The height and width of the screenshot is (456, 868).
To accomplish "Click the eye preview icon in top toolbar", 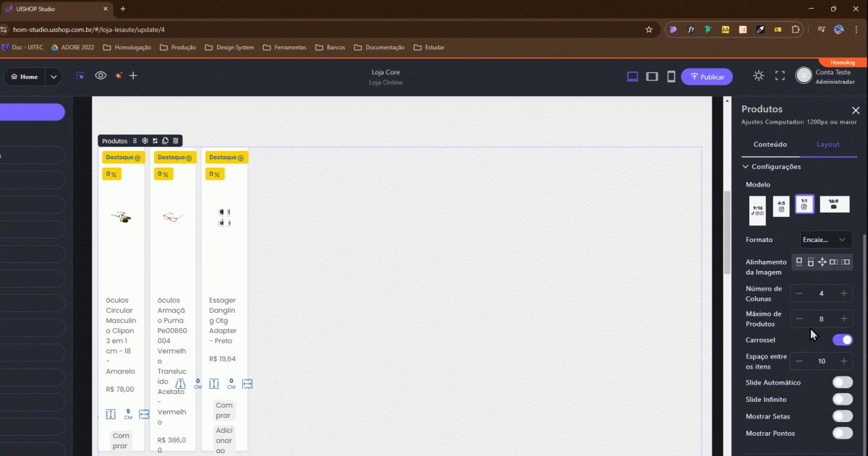I will click(x=101, y=76).
